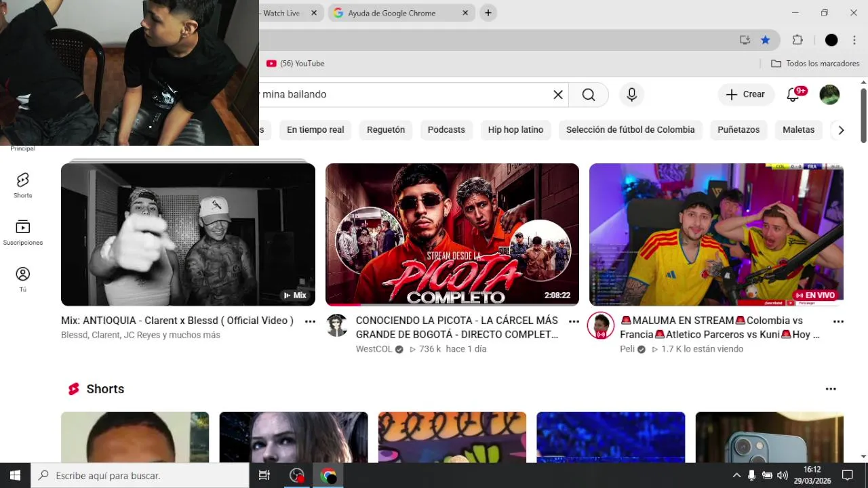
Task: Open the Chrome icon in the taskbar
Action: 328,475
